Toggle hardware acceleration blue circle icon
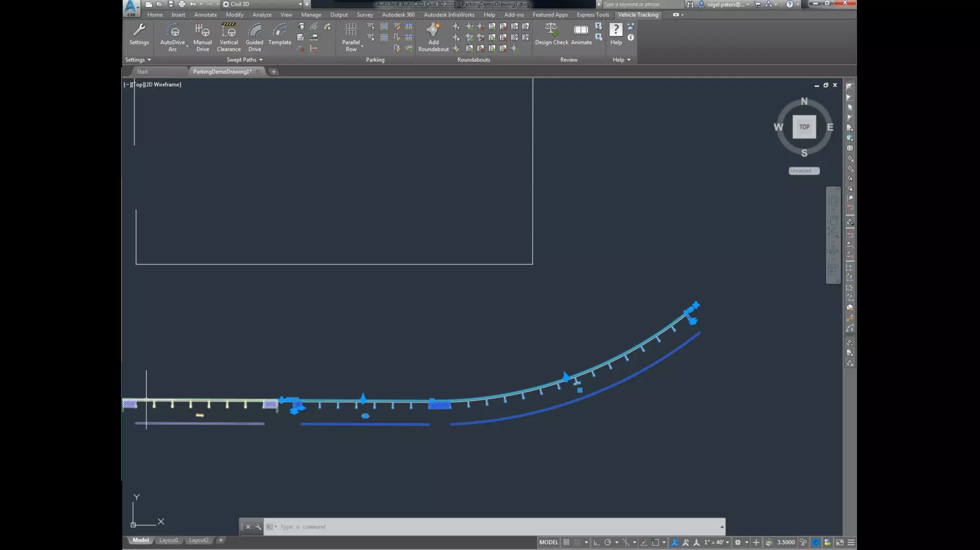The image size is (980, 550). pos(815,542)
